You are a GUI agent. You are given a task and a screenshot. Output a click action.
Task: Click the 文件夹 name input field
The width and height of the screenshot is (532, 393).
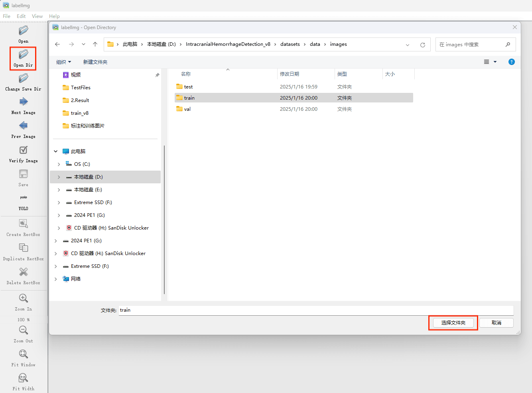pos(315,310)
